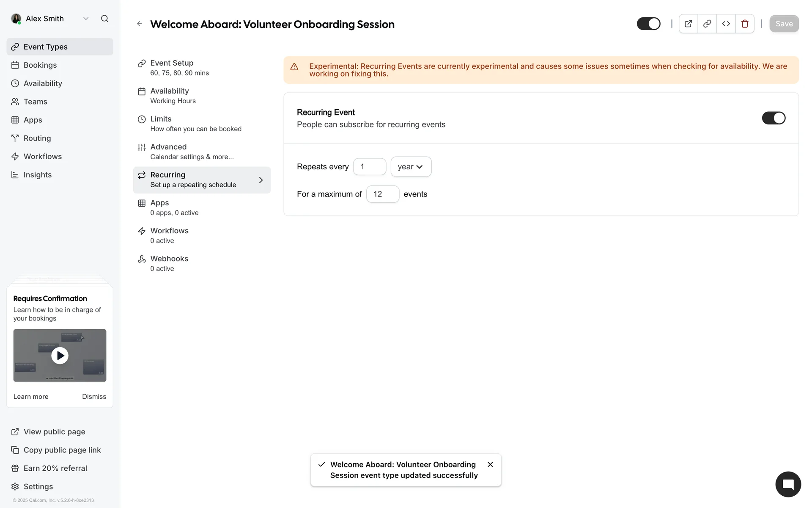
Task: Disable the Recurring Event switch
Action: [773, 118]
